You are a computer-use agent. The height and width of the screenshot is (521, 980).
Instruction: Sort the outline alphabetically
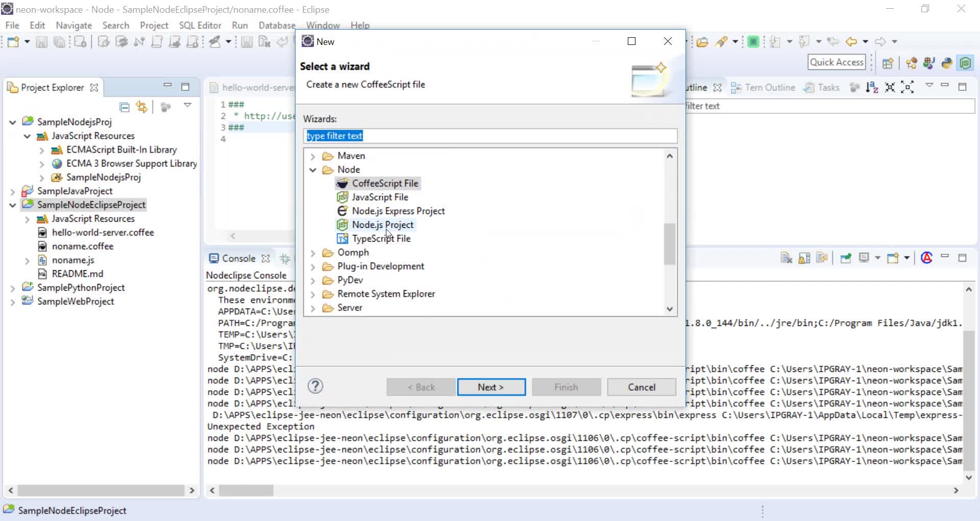click(x=873, y=87)
